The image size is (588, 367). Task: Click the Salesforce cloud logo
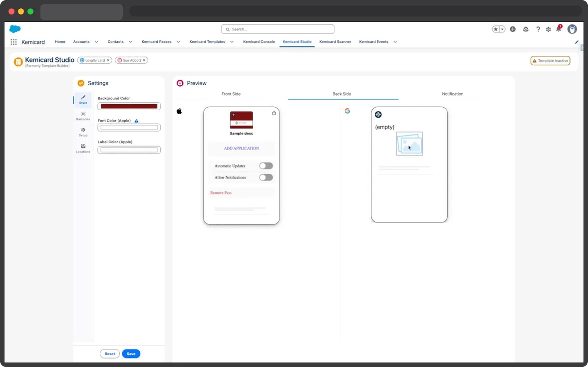pyautogui.click(x=15, y=29)
